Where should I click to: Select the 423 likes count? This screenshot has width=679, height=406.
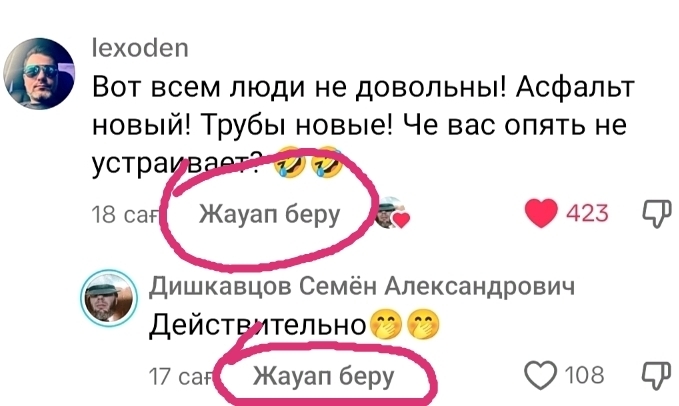[x=588, y=213]
